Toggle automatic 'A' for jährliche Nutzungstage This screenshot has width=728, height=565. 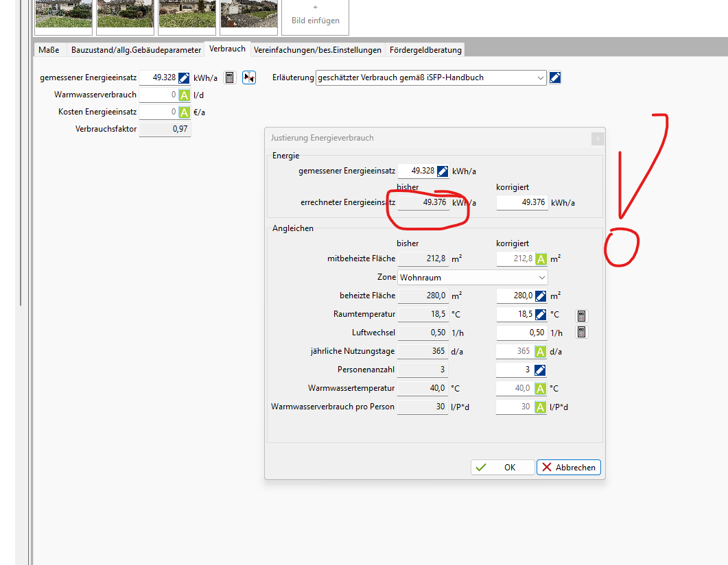[x=541, y=352]
